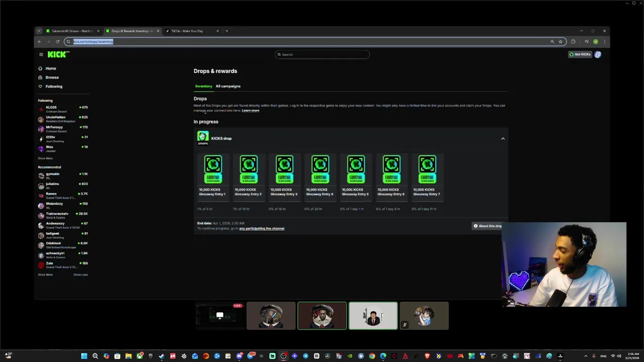
Task: Open Windows taskbar search
Action: click(x=95, y=356)
